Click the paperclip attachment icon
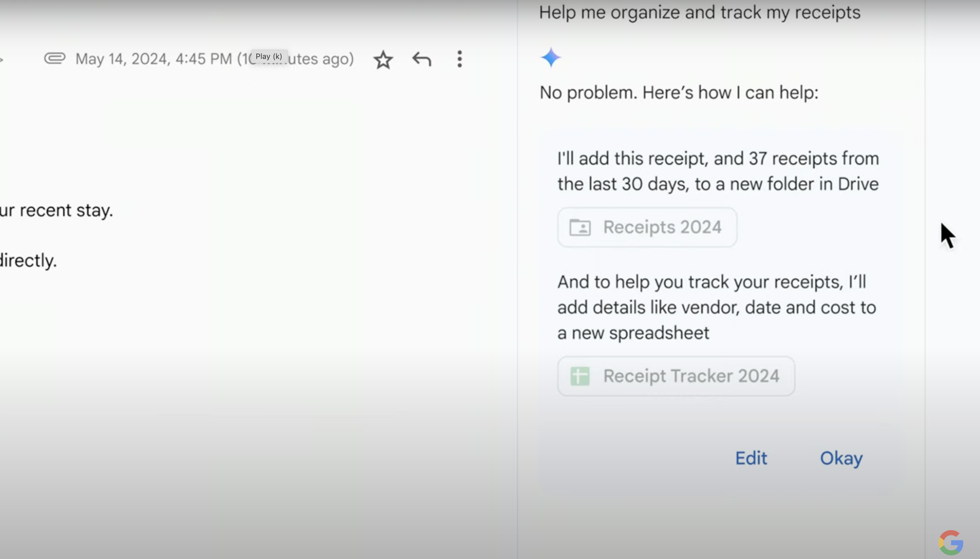980x559 pixels. pos(55,58)
